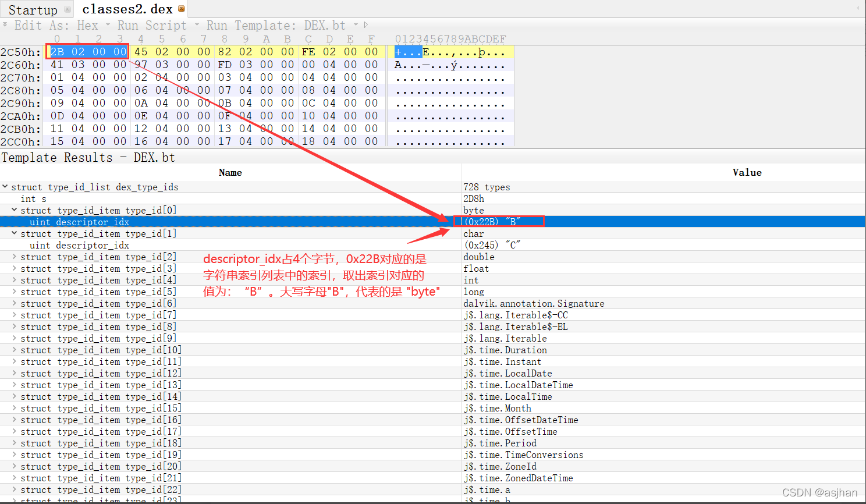Switch to the Startup tab
This screenshot has height=504, width=866.
pos(33,10)
